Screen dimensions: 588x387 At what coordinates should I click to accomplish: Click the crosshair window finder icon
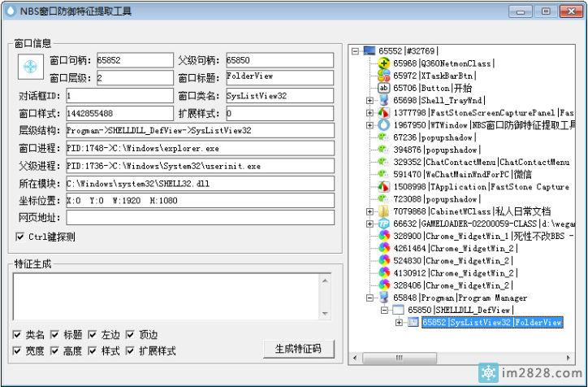click(30, 68)
